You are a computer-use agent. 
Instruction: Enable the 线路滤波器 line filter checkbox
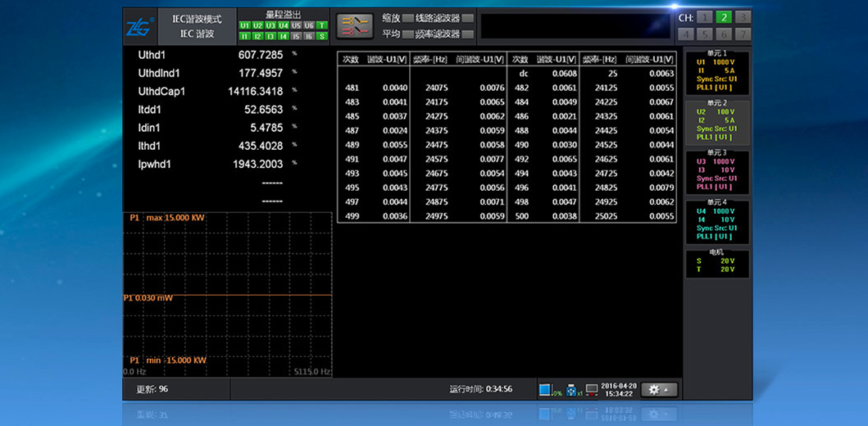(467, 18)
